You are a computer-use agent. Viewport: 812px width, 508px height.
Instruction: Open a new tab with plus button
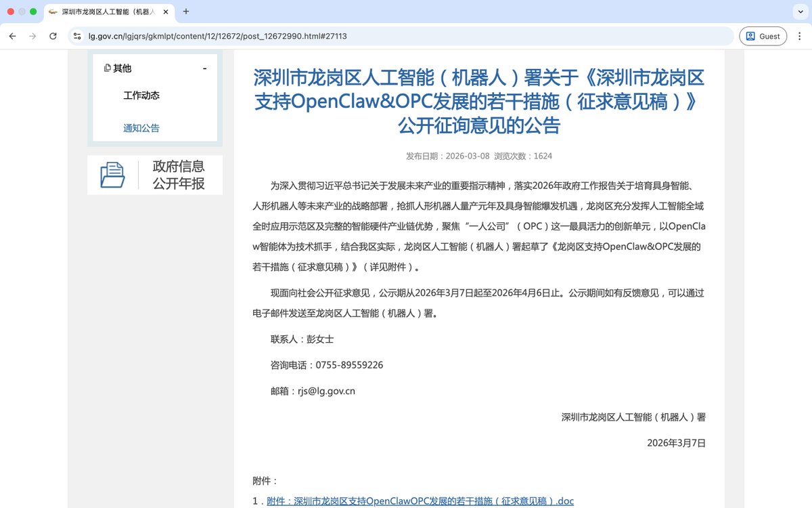click(x=186, y=12)
